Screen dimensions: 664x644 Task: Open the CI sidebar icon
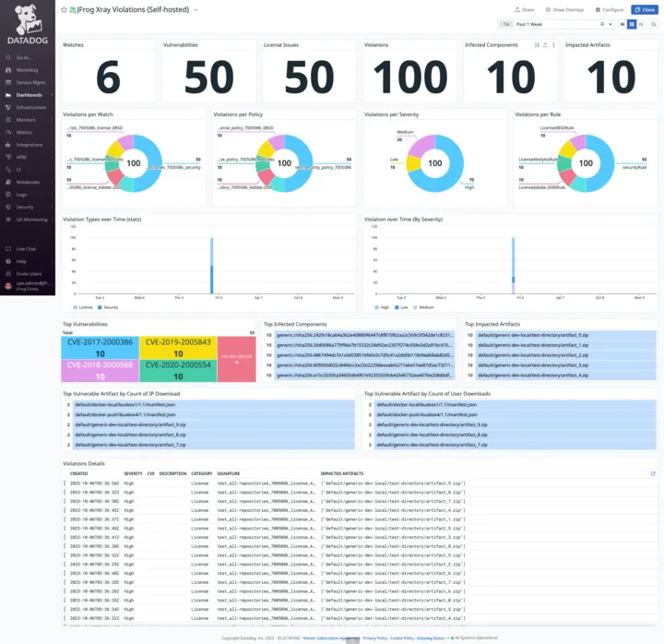click(x=8, y=170)
